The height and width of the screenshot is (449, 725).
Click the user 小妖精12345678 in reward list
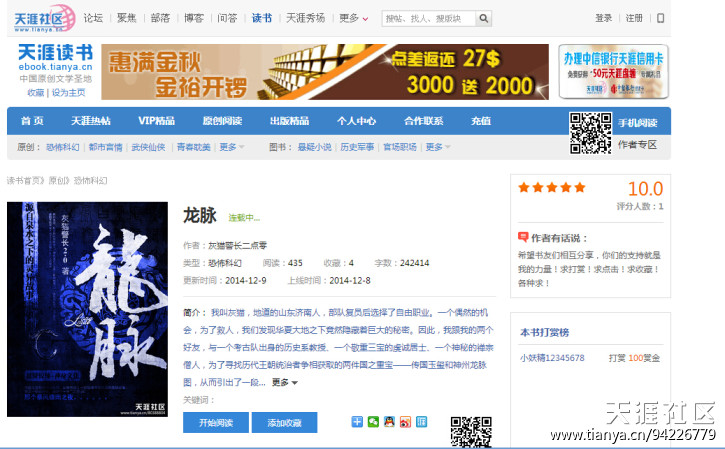pyautogui.click(x=552, y=358)
